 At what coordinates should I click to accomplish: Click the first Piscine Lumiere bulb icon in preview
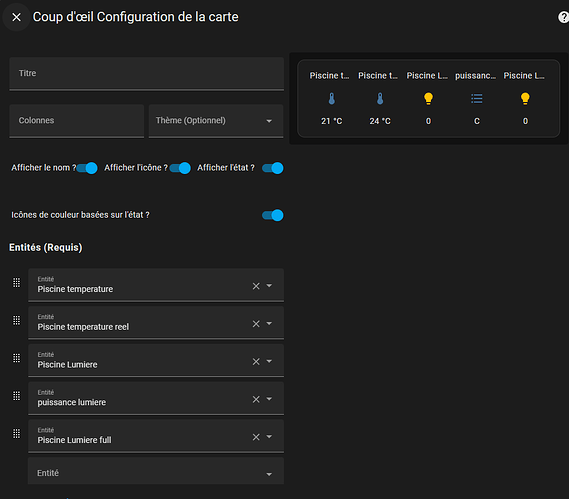[429, 99]
